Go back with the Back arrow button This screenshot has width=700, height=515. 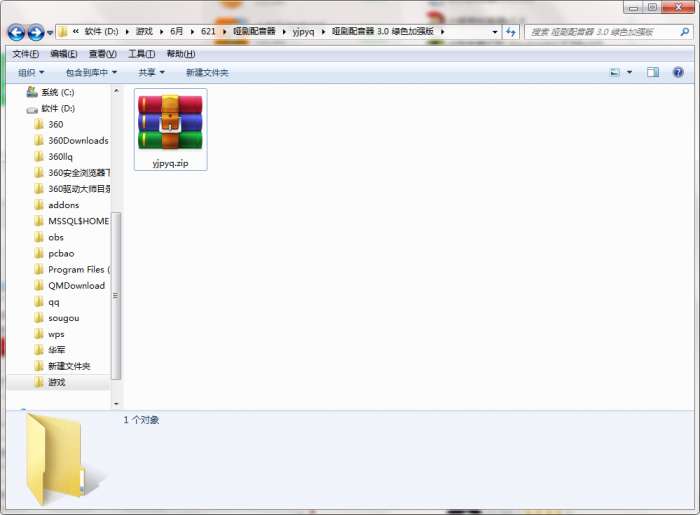coord(16,32)
